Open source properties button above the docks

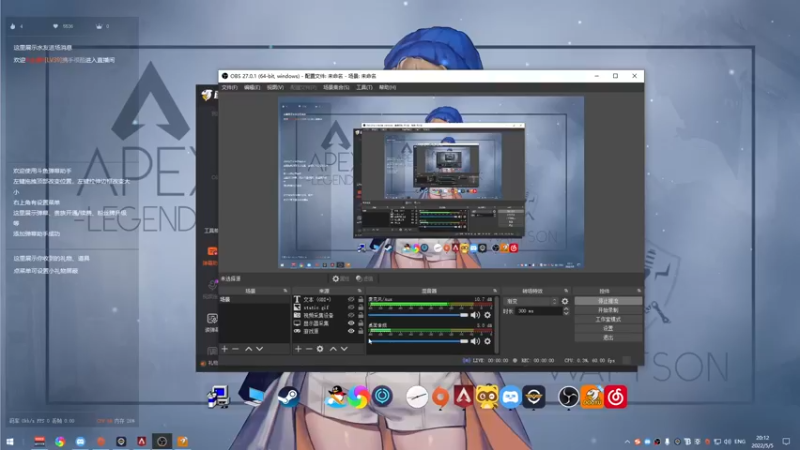tap(341, 279)
